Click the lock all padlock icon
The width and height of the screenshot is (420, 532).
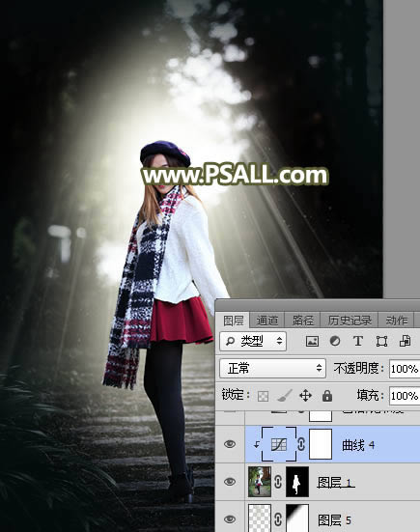click(327, 396)
